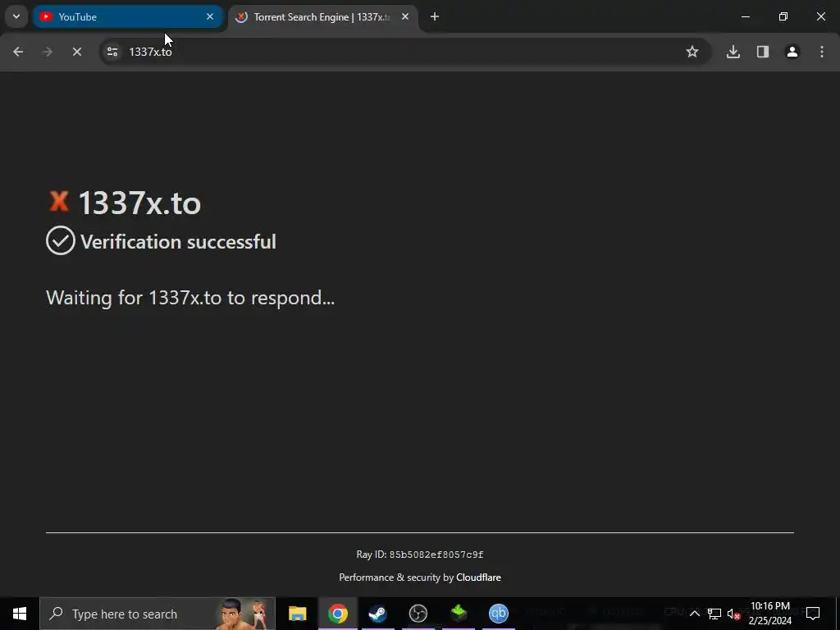Open OBS Studio from the taskbar
The image size is (840, 630).
[418, 614]
